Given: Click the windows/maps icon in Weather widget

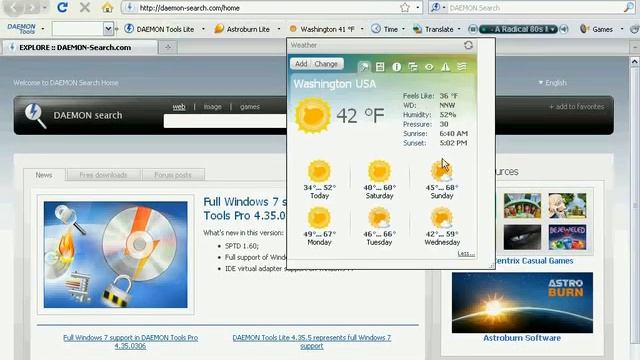Looking at the screenshot, I should (x=413, y=67).
